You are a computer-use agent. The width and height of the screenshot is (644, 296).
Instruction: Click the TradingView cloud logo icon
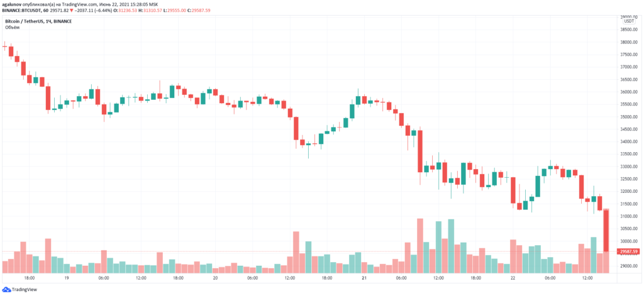[7, 290]
